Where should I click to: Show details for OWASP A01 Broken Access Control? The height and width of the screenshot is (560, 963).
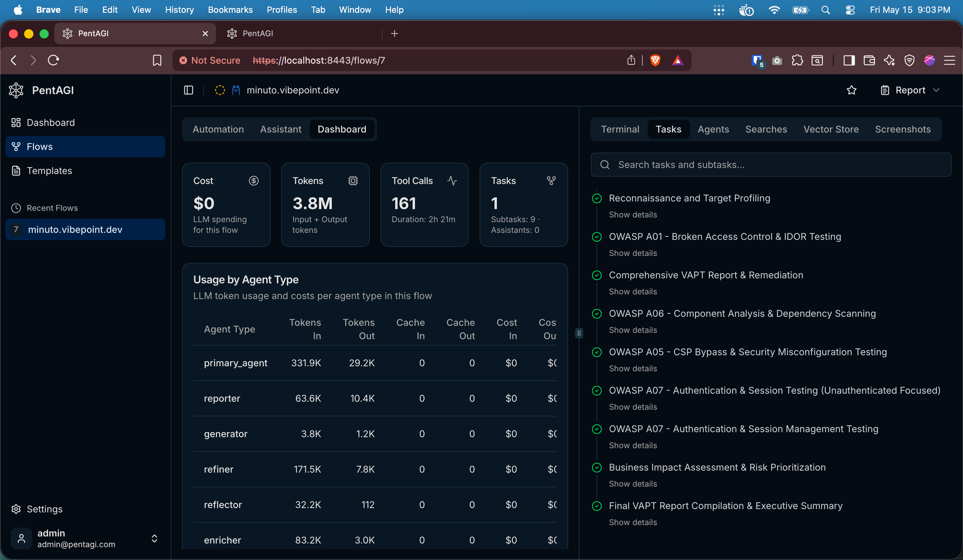click(633, 253)
